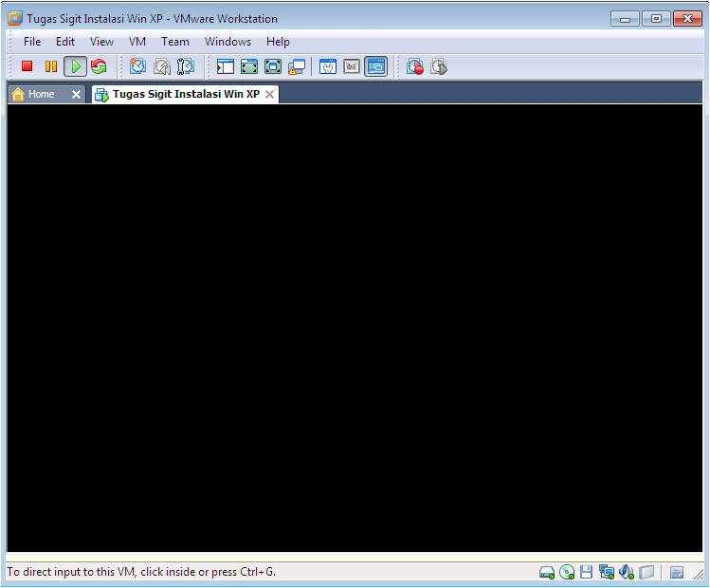This screenshot has width=710, height=588.
Task: Click the green Power On play button
Action: point(75,66)
